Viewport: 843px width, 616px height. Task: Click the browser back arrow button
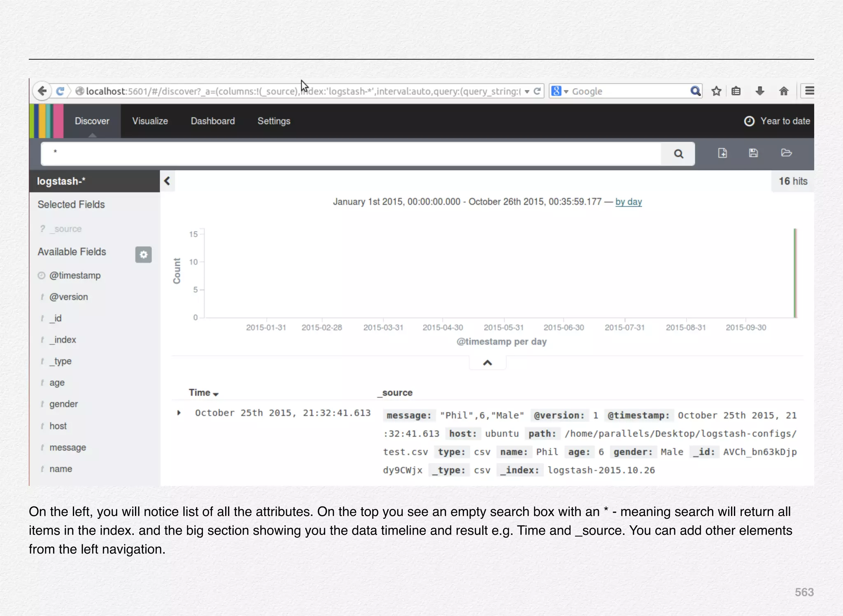tap(42, 91)
